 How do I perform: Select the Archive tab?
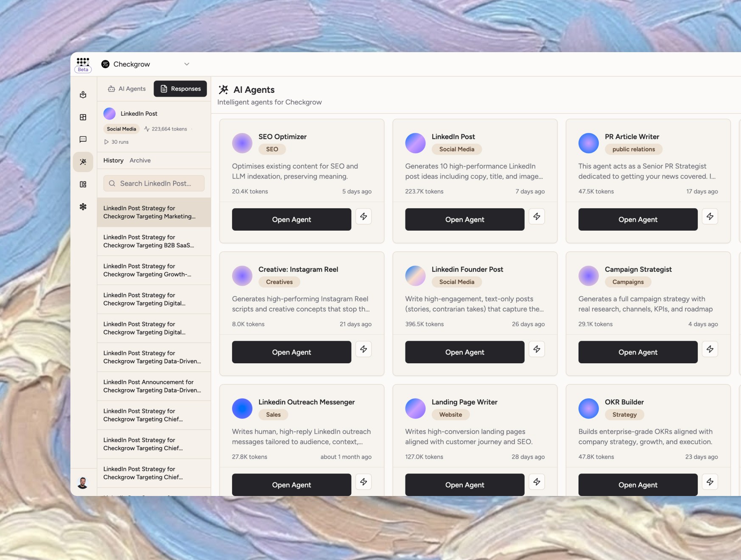[140, 160]
